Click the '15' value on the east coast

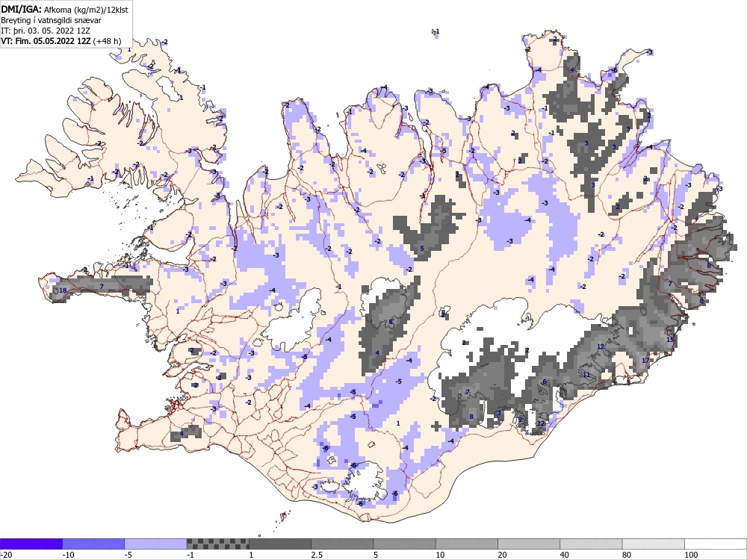pyautogui.click(x=670, y=340)
